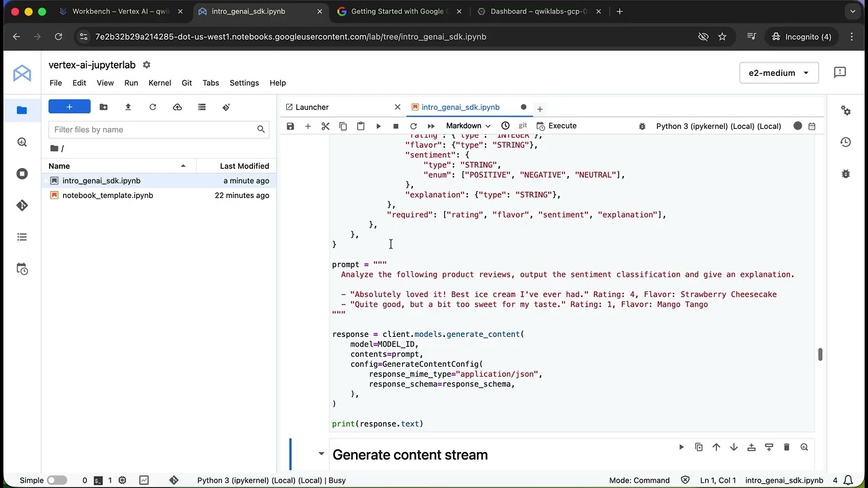Open the Kernel menu
This screenshot has width=868, height=488.
(160, 83)
